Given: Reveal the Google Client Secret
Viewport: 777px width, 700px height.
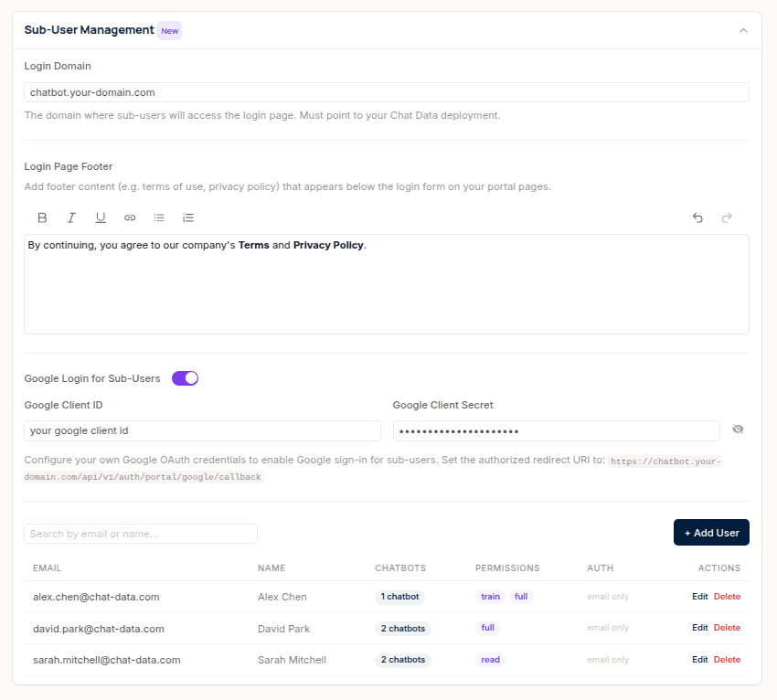Looking at the screenshot, I should coord(738,429).
